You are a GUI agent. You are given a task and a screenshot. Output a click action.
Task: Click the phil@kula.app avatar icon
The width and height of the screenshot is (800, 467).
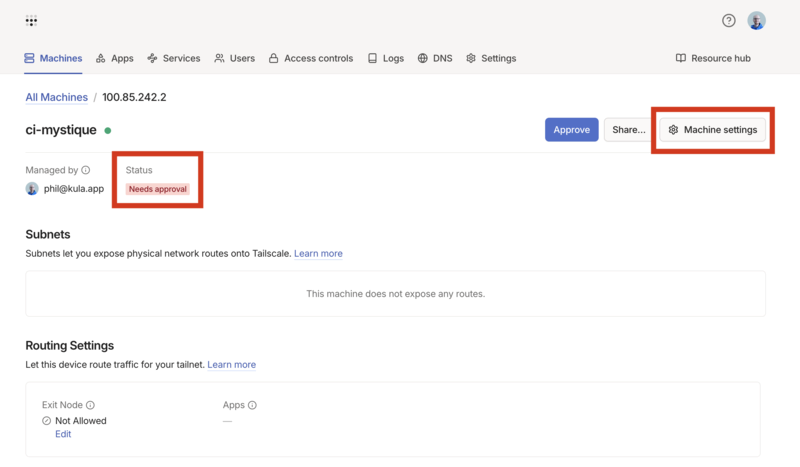pos(32,188)
